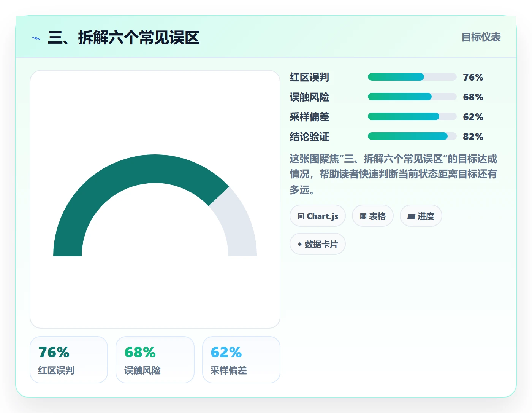
Task: Select the 数据卡片 tag
Action: point(318,244)
